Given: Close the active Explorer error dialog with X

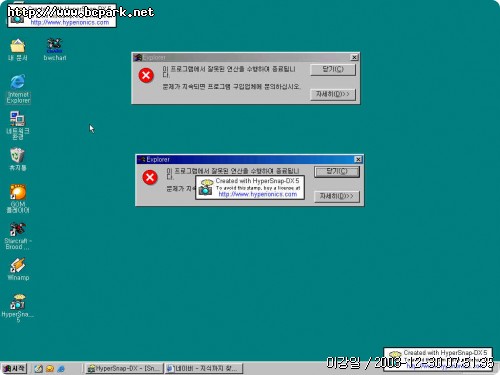Looking at the screenshot, I should coord(358,159).
